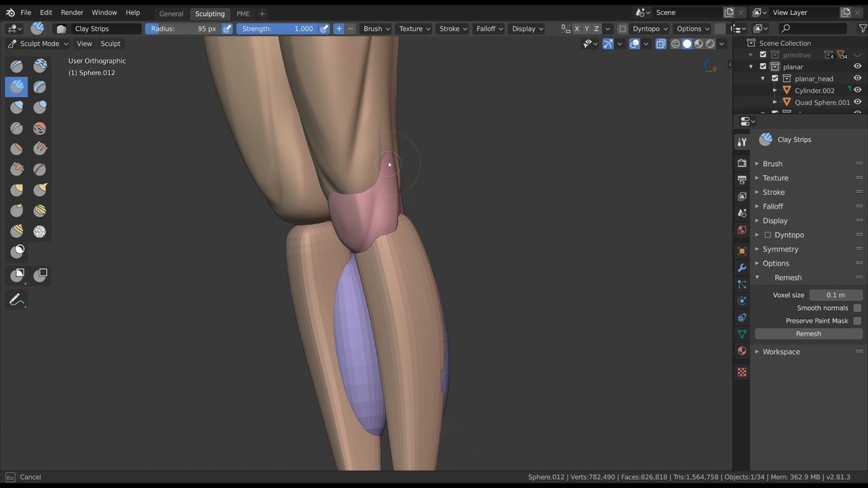Viewport: 868px width, 488px height.
Task: Select the Mask brush tool
Action: (17, 251)
